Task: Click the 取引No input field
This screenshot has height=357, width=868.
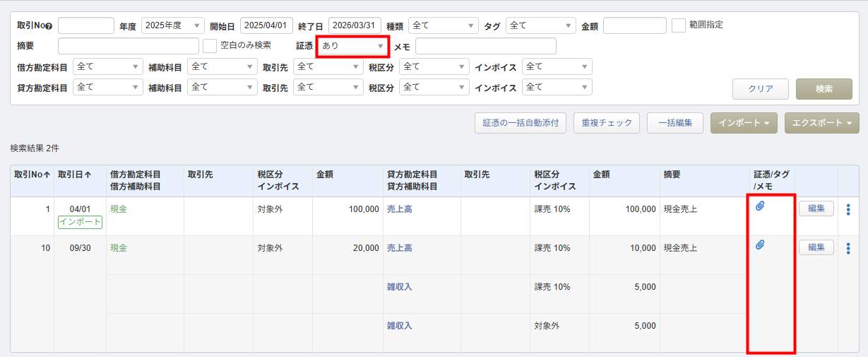Action: (86, 25)
